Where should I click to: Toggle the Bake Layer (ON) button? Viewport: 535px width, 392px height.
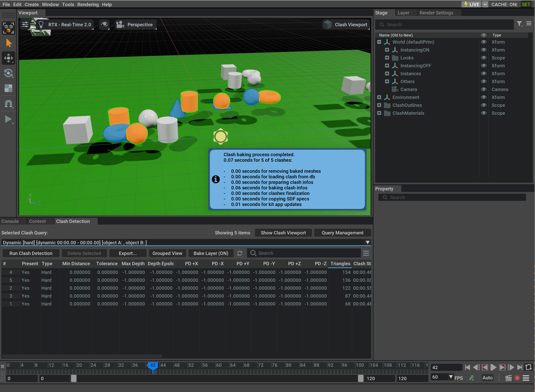211,253
